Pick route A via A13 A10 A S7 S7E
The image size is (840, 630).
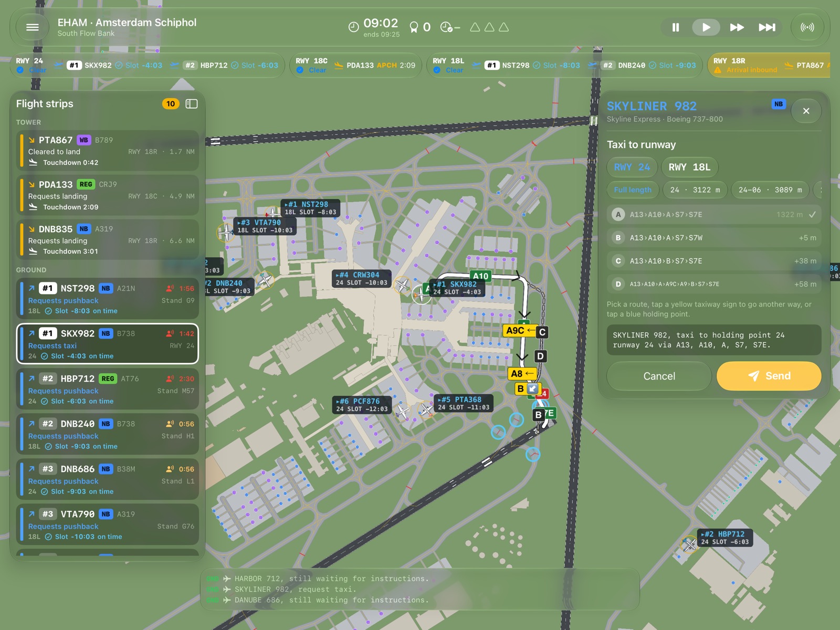[714, 215]
